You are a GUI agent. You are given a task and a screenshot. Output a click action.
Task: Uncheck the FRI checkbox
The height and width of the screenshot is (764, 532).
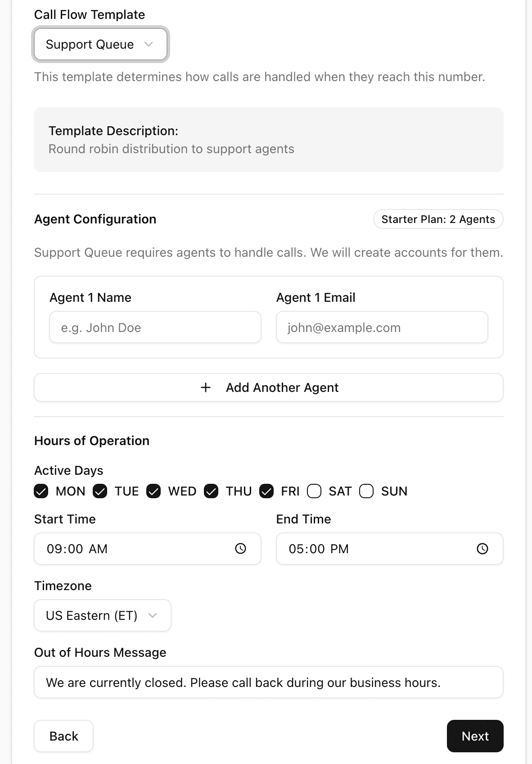tap(266, 491)
